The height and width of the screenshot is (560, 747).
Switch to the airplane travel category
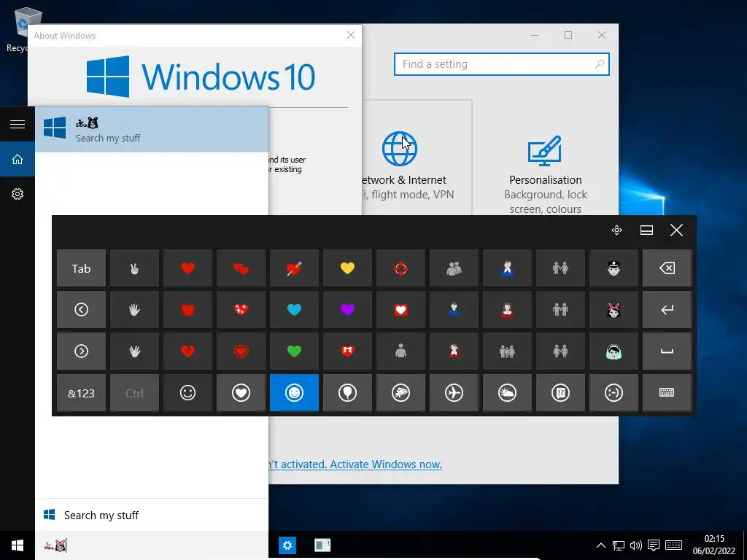pyautogui.click(x=454, y=393)
